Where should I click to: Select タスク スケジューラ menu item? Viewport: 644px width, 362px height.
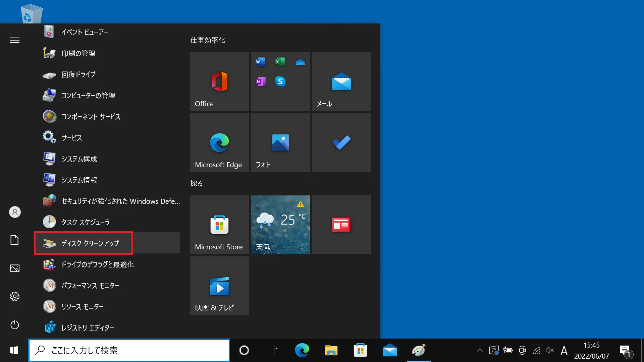(85, 222)
